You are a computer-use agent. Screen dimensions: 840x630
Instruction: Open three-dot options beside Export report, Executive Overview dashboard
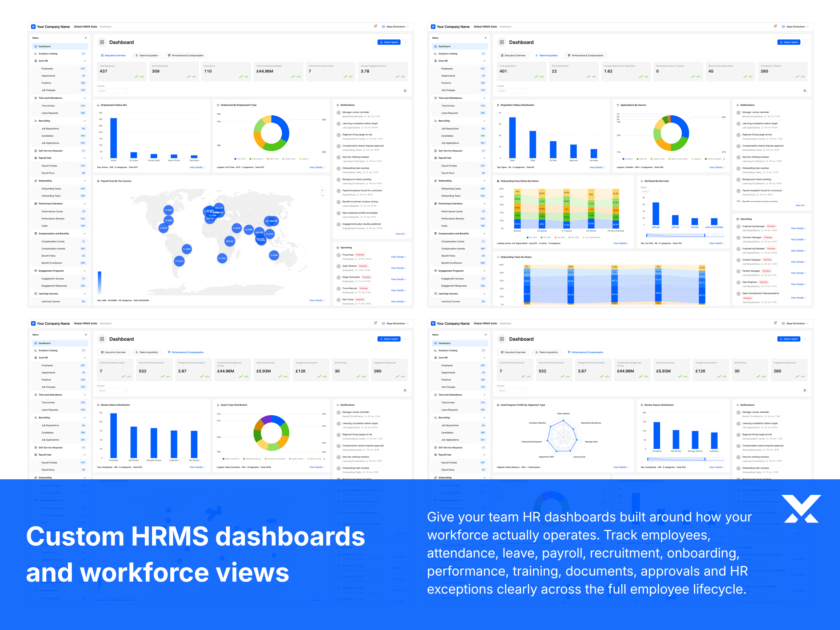tap(405, 42)
